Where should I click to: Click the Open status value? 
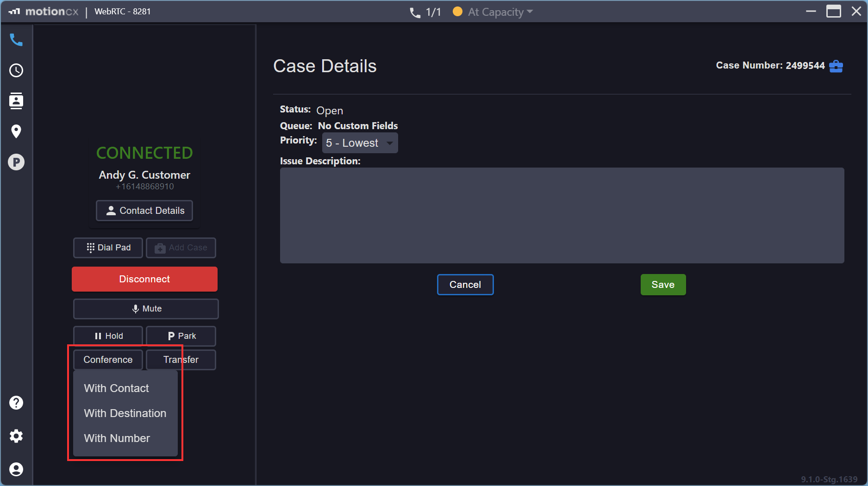[x=330, y=111]
